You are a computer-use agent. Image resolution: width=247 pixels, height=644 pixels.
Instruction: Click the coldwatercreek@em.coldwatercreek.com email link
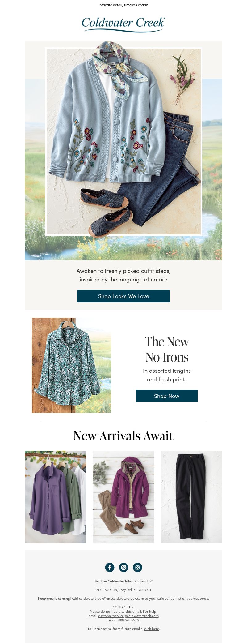point(111,599)
